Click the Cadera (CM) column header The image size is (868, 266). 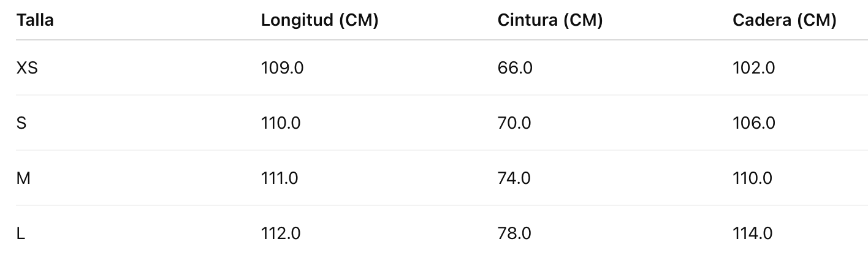[x=784, y=20]
